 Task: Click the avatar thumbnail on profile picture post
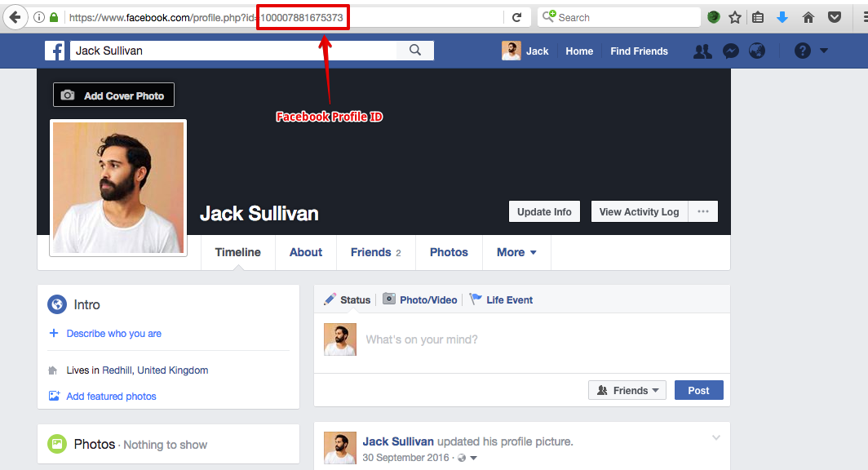point(340,448)
